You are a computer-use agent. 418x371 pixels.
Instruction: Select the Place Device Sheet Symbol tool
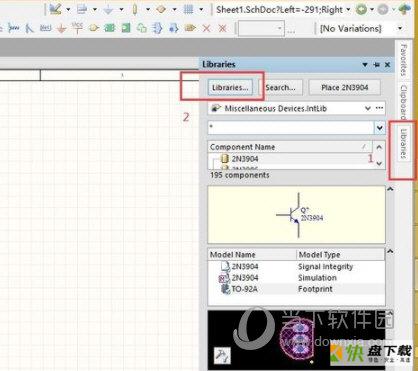[x=142, y=29]
